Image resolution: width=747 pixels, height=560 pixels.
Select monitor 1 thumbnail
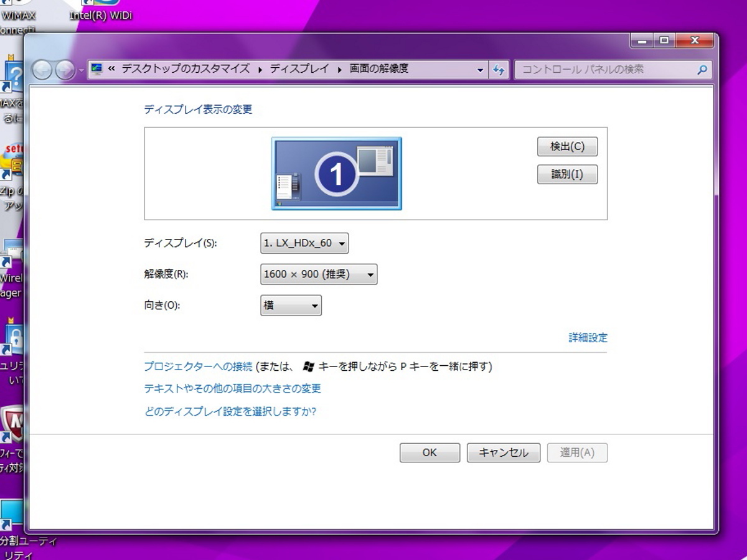click(337, 174)
